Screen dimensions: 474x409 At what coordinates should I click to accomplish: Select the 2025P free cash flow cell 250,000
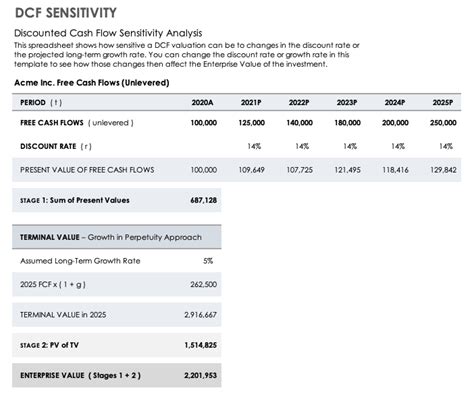point(443,123)
